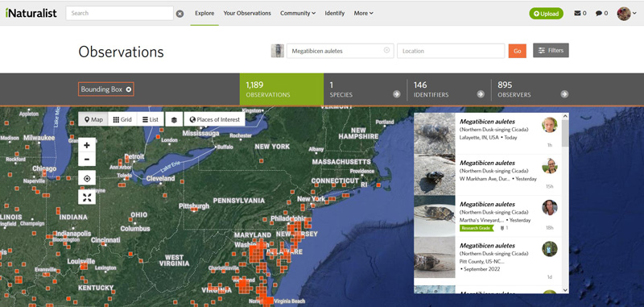Click the Research Grade badge
The width and height of the screenshot is (644, 307).
coord(477,228)
